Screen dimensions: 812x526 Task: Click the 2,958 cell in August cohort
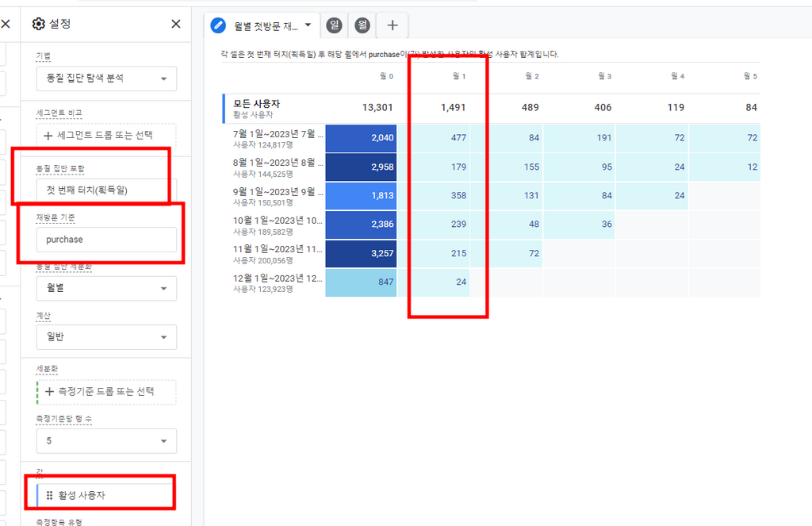(x=361, y=167)
